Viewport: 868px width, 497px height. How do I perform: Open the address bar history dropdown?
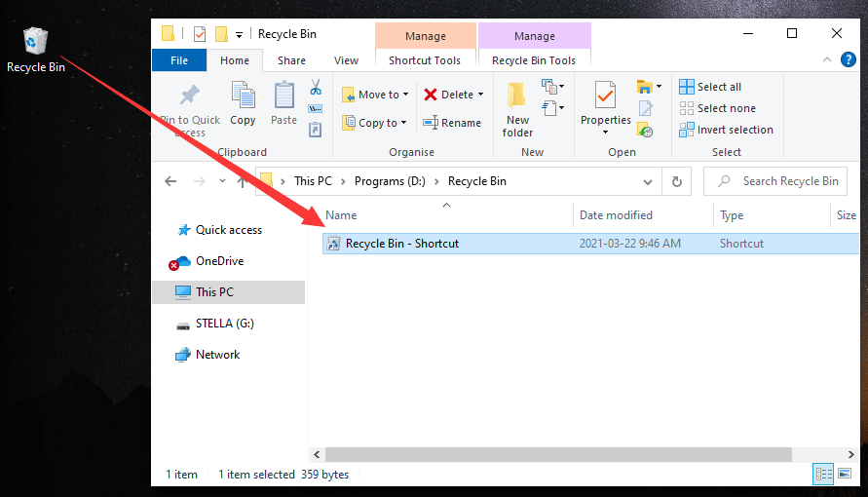click(x=647, y=181)
